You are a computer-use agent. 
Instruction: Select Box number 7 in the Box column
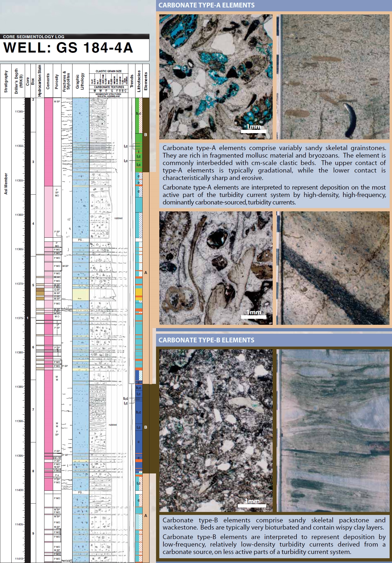pyautogui.click(x=33, y=410)
